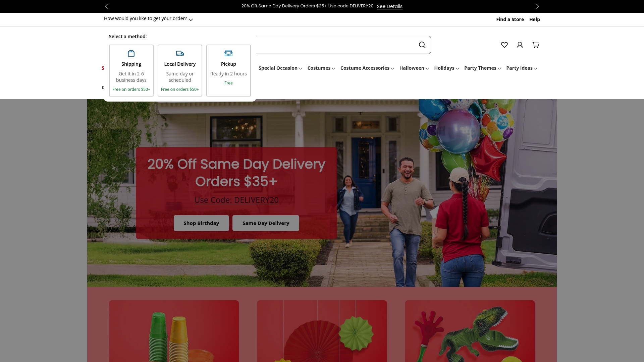Open the Help link
The width and height of the screenshot is (644, 362).
point(534,19)
